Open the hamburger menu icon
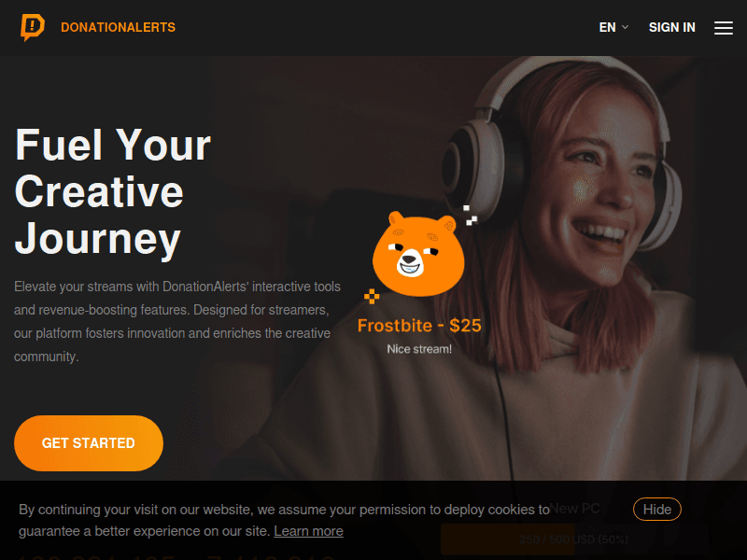The image size is (747, 560). 723,28
